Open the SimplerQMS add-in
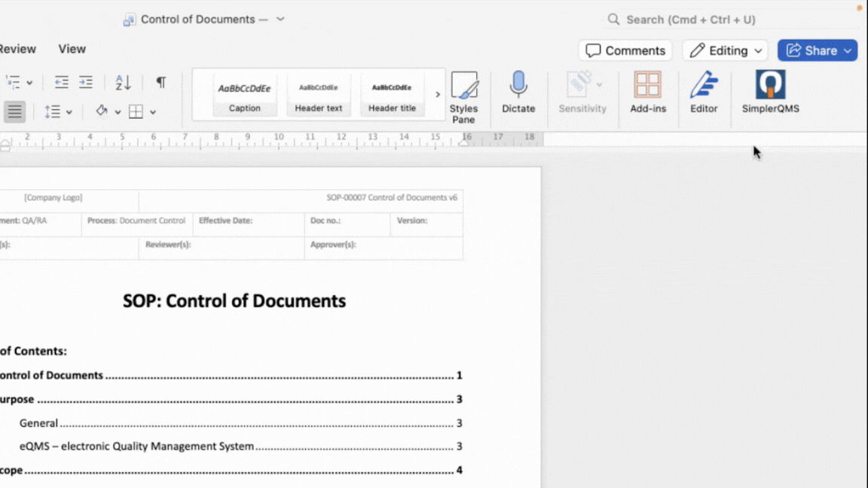868x488 pixels. tap(770, 92)
